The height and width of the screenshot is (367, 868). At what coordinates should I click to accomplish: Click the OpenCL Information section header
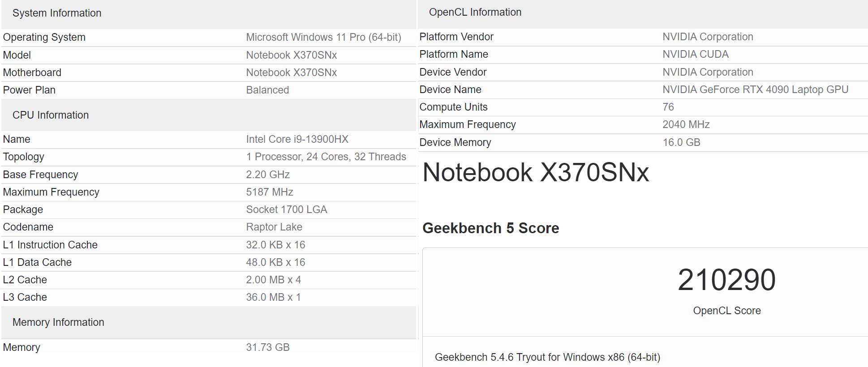pyautogui.click(x=475, y=13)
